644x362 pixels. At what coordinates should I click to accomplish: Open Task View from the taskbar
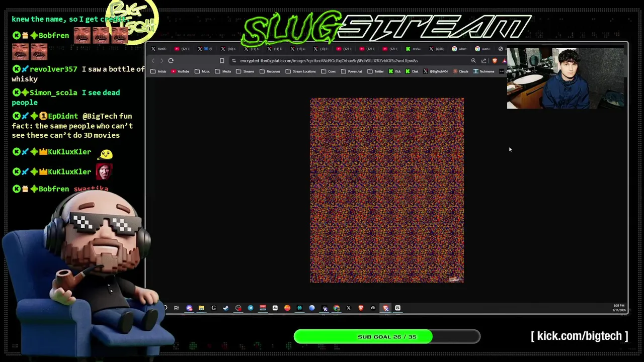click(x=176, y=308)
